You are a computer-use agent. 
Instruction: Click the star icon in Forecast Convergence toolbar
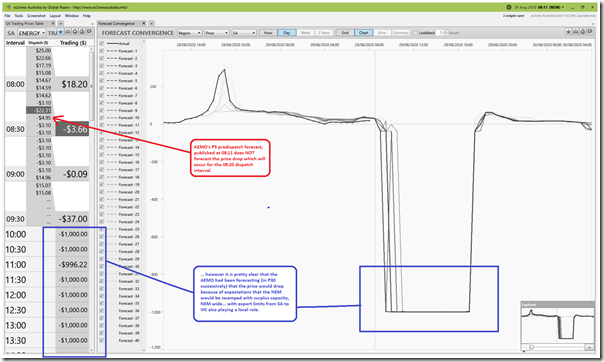tap(569, 32)
